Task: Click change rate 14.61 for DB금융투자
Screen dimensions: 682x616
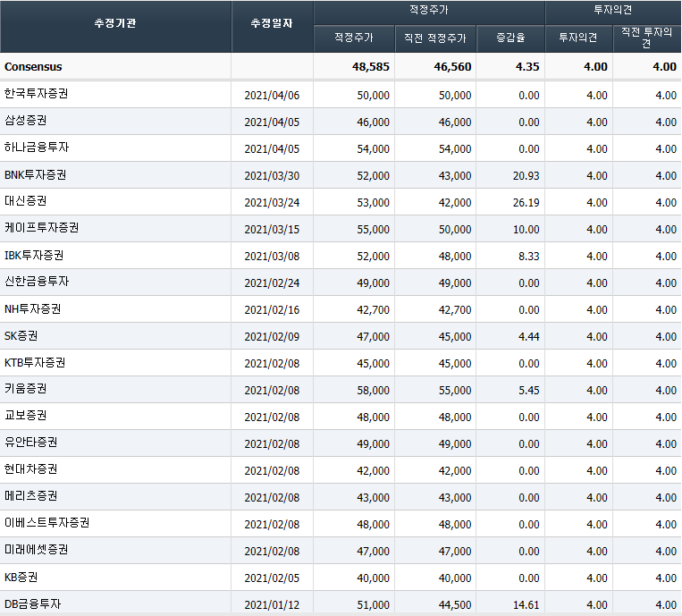Action: (x=526, y=604)
